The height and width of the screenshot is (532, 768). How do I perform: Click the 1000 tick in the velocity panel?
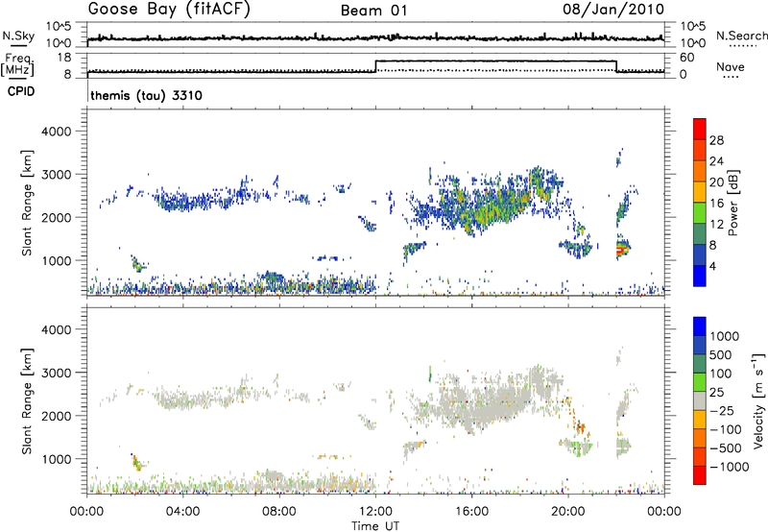pyautogui.click(x=57, y=459)
